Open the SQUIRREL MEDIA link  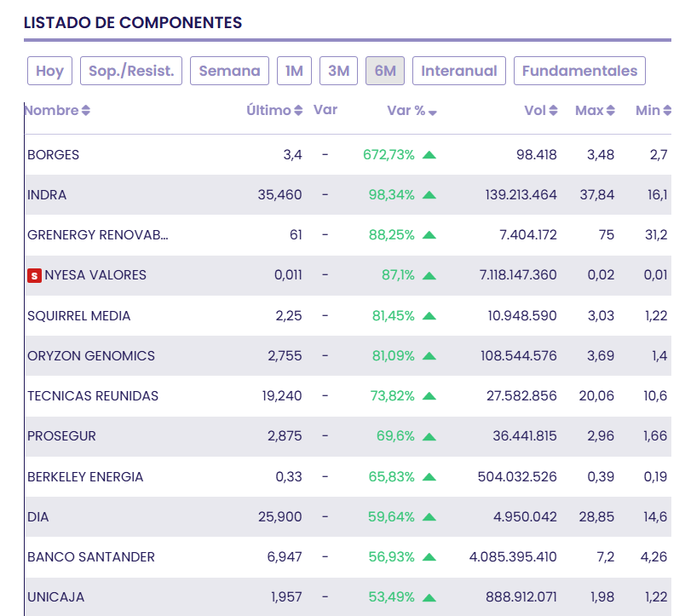(79, 316)
